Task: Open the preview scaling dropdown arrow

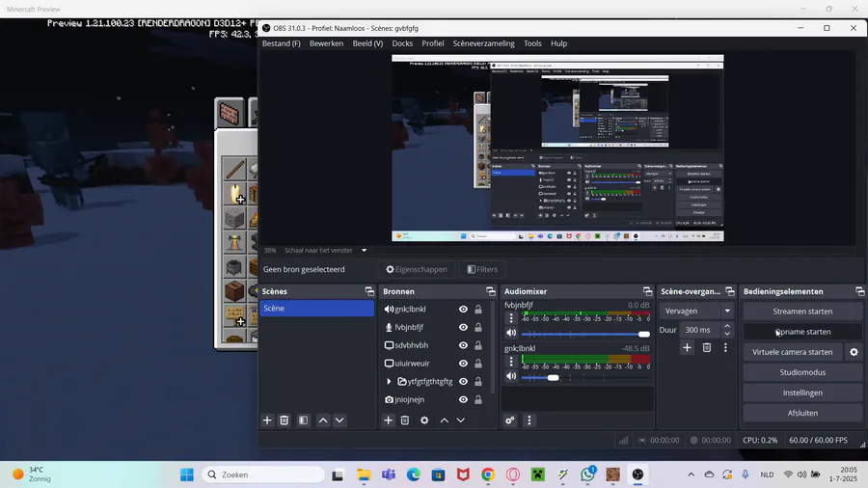Action: click(x=365, y=250)
